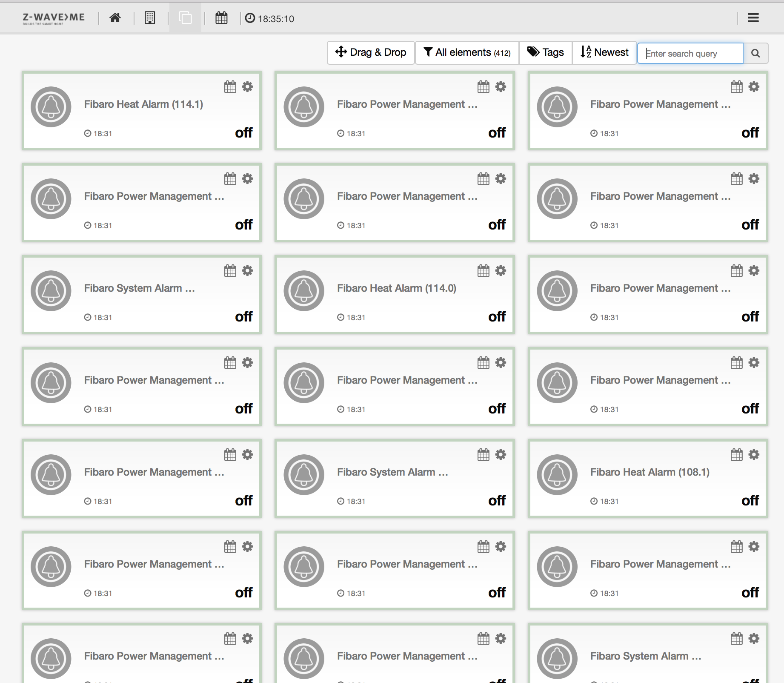Viewport: 784px width, 683px height.
Task: Open the hamburger main menu
Action: pos(753,18)
